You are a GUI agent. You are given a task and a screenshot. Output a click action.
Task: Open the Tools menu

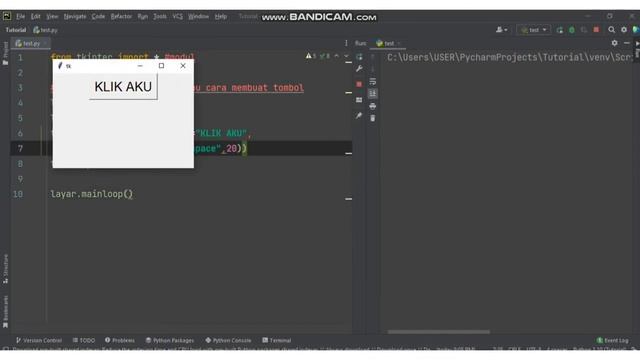pos(160,17)
